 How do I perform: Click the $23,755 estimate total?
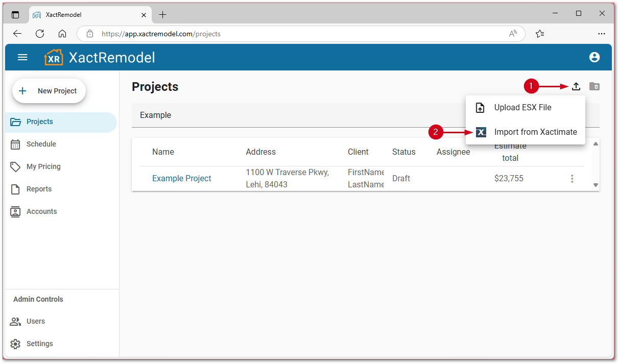click(509, 179)
